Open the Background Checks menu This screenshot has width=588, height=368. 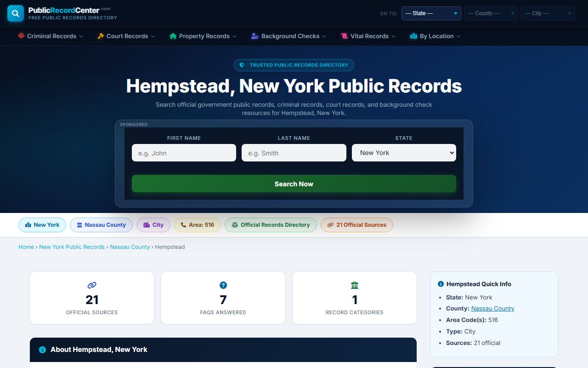click(289, 36)
